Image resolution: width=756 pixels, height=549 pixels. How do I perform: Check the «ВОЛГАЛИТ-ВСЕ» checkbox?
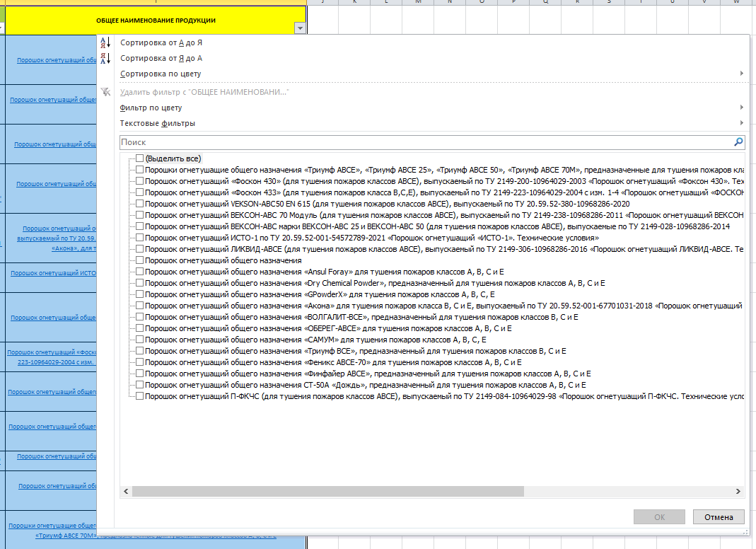[x=139, y=317]
